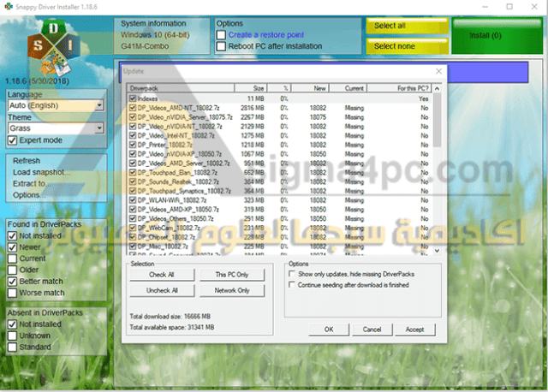
Task: Click Check All in Selection group
Action: 162,275
